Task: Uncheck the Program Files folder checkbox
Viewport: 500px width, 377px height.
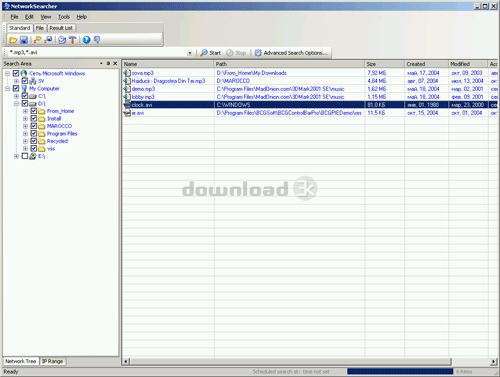Action: [x=34, y=133]
